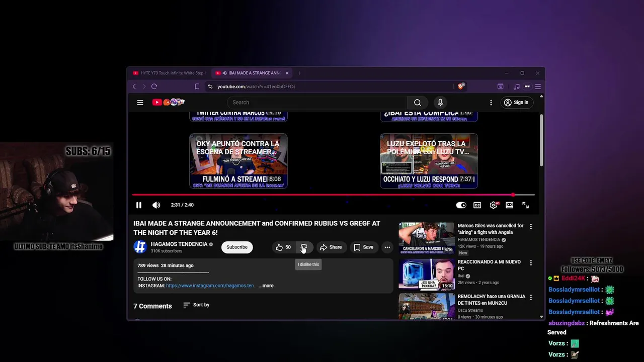Enter fullscreen with the expand icon
The height and width of the screenshot is (362, 644).
coord(525,205)
